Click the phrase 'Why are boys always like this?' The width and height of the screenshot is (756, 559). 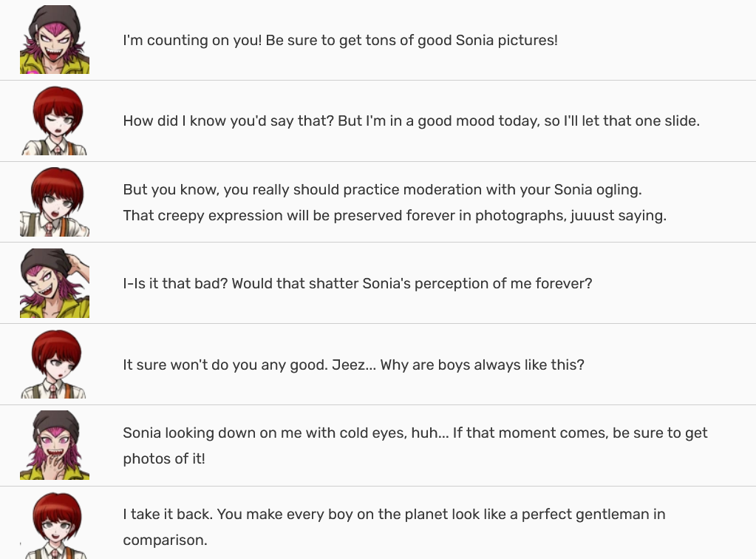[x=482, y=365]
